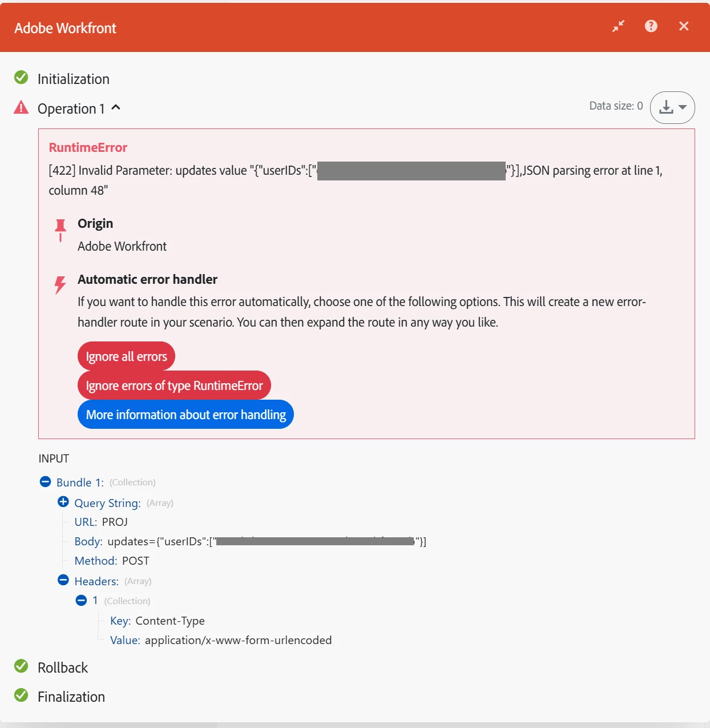Screen dimensions: 710x728
Task: Open the help question mark icon
Action: coord(651,26)
